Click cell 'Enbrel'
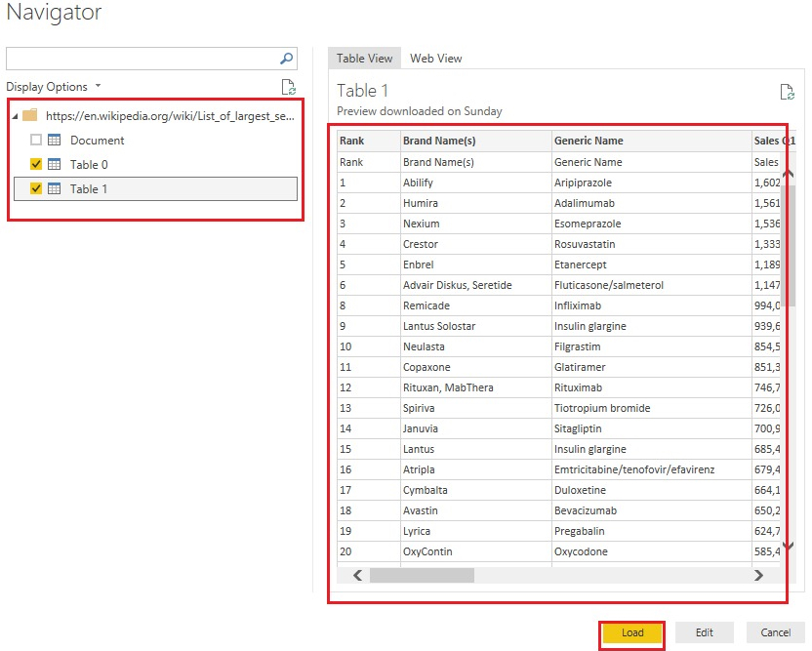The height and width of the screenshot is (651, 812). [476, 264]
